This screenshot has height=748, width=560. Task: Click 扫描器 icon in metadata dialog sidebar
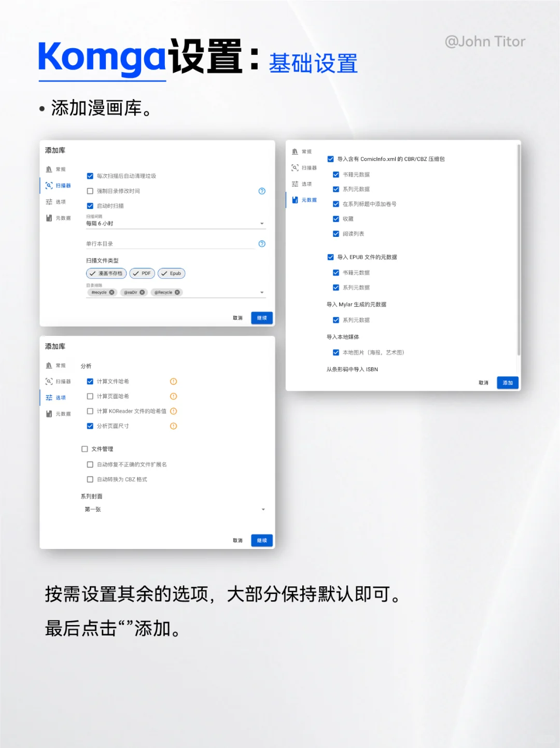pyautogui.click(x=295, y=168)
